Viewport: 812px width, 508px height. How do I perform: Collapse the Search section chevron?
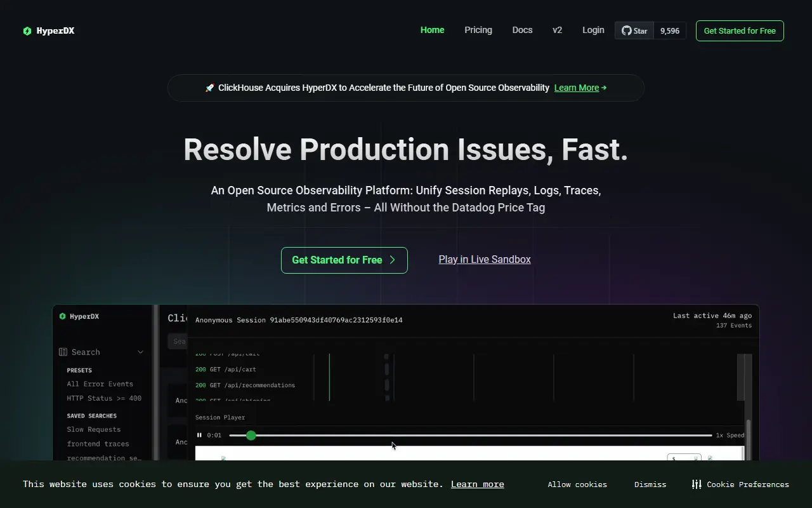[140, 352]
